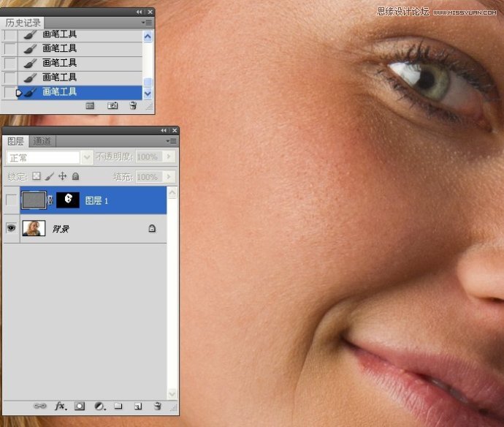The height and width of the screenshot is (427, 504).
Task: Toggle lock transparent pixels next to 锁定
Action: click(x=37, y=176)
